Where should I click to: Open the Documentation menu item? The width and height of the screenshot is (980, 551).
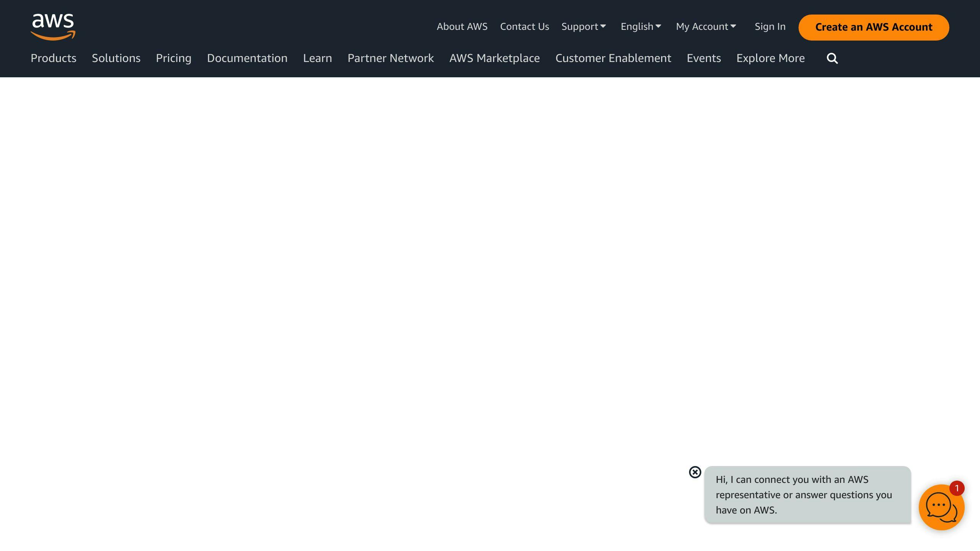click(247, 58)
